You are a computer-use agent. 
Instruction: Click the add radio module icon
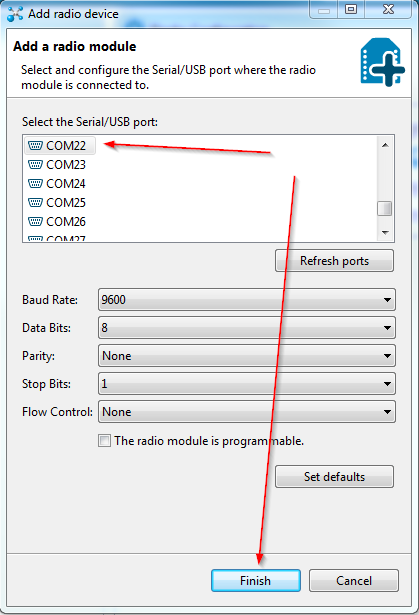383,62
